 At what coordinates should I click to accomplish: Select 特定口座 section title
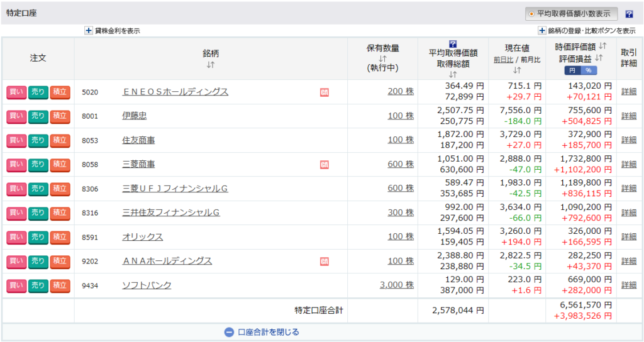[21, 13]
